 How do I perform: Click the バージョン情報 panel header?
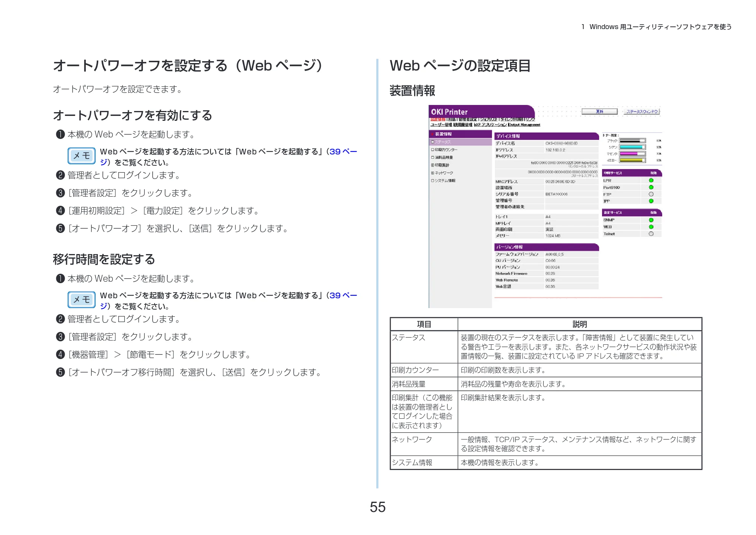point(546,247)
